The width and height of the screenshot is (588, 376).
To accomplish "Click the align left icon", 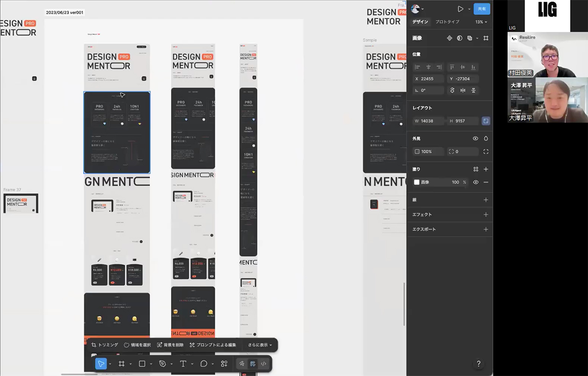I will coord(417,67).
